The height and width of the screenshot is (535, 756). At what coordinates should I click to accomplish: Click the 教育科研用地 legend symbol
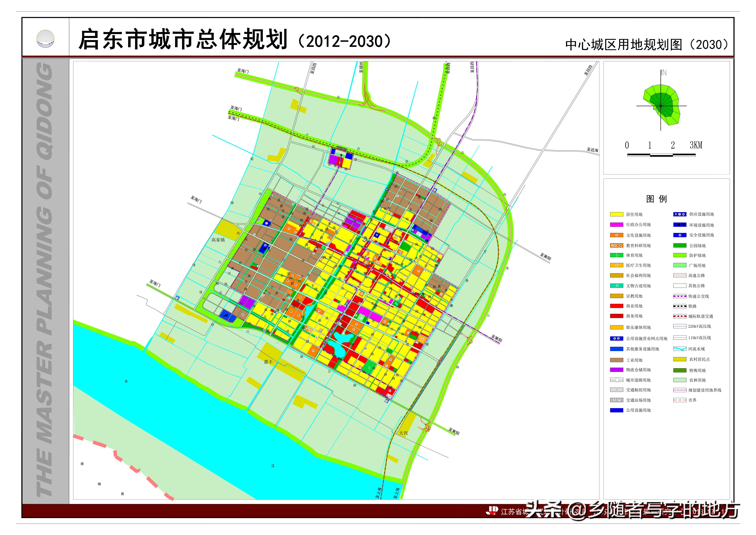[x=616, y=245]
